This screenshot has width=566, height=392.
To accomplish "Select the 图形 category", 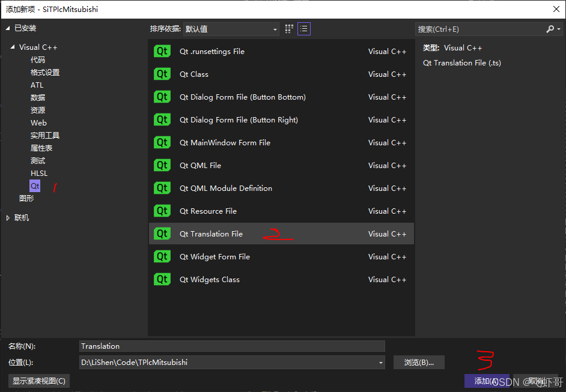I will point(26,198).
